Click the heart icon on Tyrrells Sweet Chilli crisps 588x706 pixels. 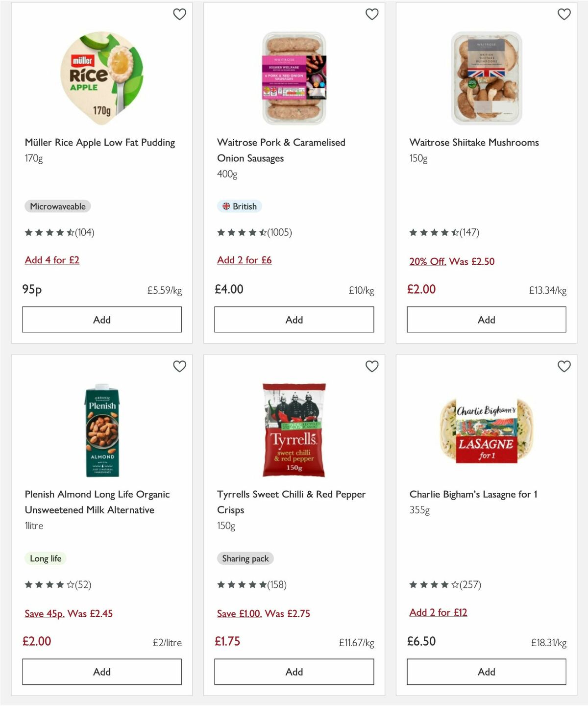click(372, 366)
